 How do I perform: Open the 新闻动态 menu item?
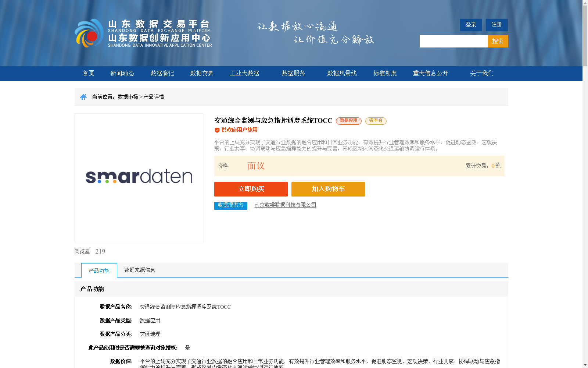[x=122, y=73]
